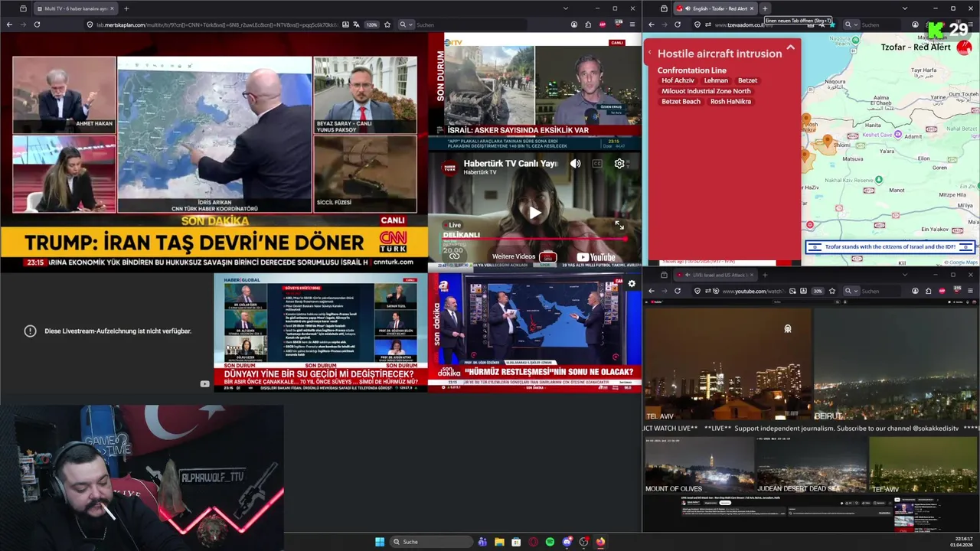Seek on the Habertürk red progress bar

tap(536, 239)
